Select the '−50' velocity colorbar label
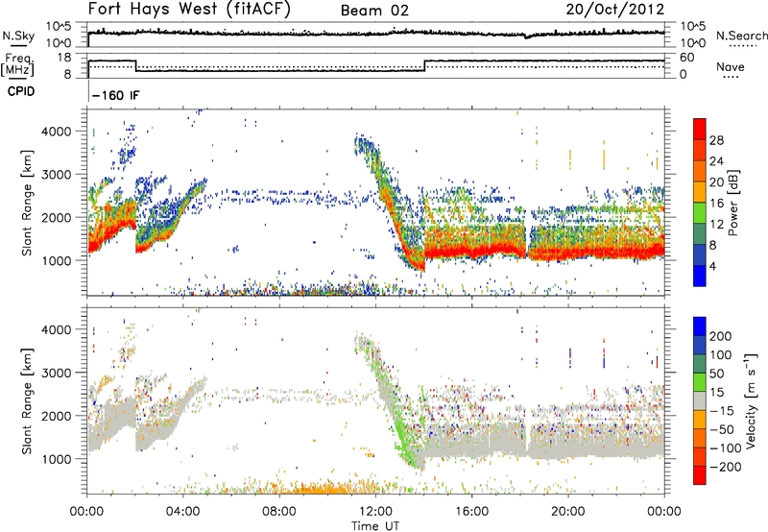The height and width of the screenshot is (532, 768). (x=722, y=429)
